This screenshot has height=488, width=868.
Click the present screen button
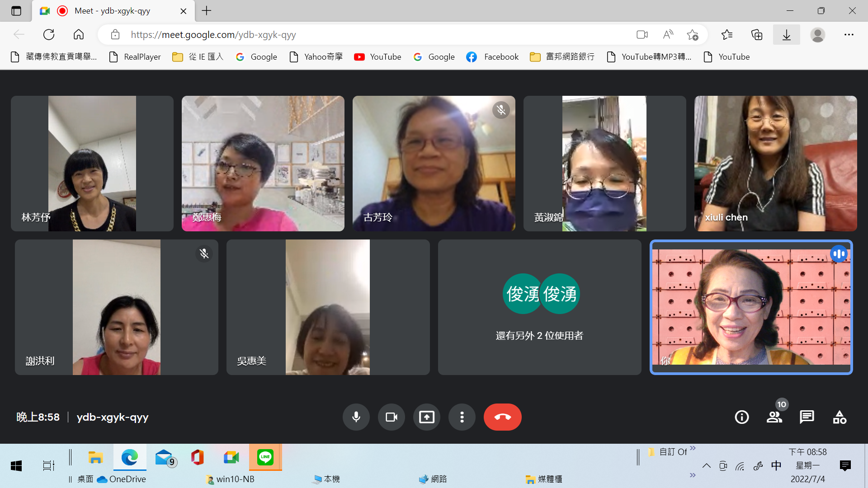coord(426,417)
